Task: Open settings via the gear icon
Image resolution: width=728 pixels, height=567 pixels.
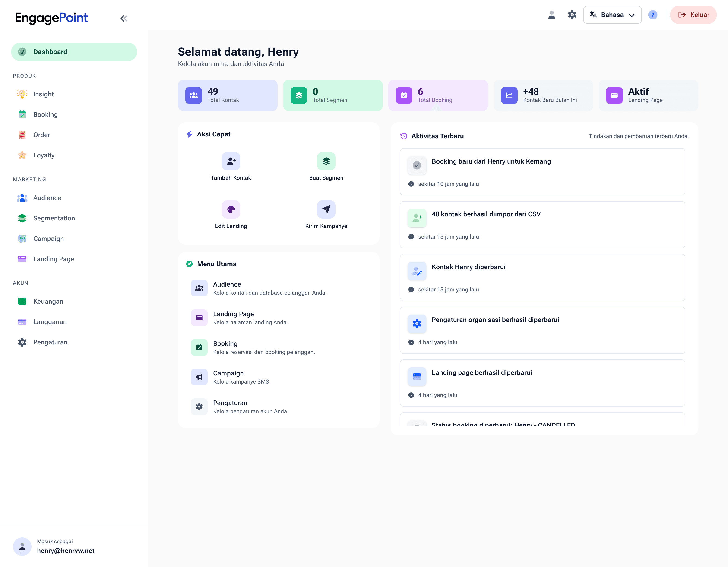Action: [x=572, y=15]
